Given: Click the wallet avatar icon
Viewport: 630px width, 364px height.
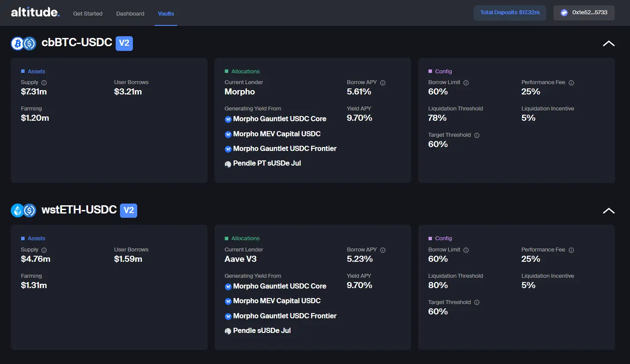Looking at the screenshot, I should click(564, 13).
